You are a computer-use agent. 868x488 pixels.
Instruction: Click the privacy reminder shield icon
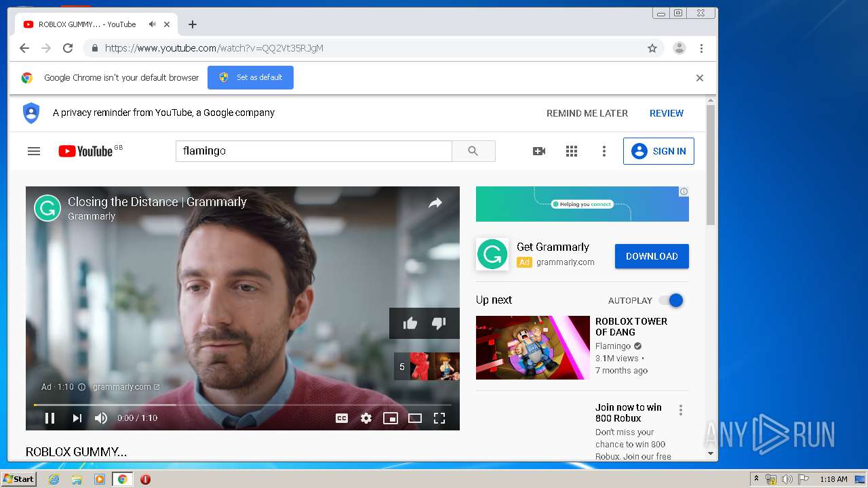click(x=31, y=113)
